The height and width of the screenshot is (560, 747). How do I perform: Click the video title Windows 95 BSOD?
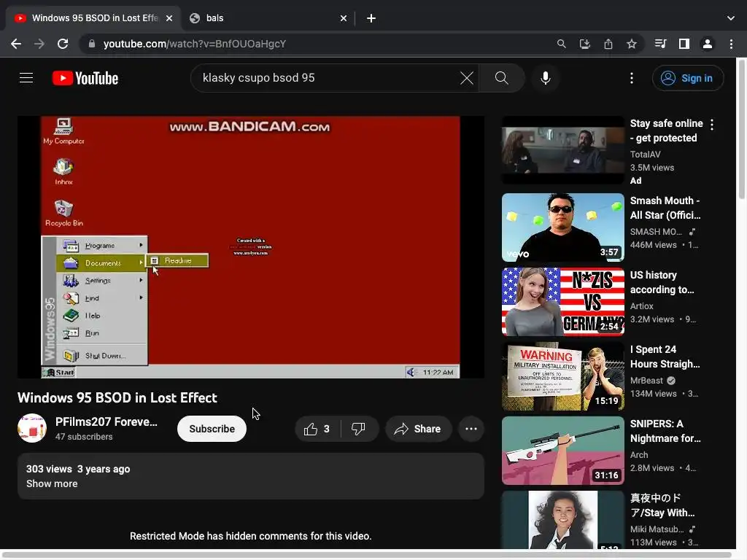pyautogui.click(x=117, y=397)
